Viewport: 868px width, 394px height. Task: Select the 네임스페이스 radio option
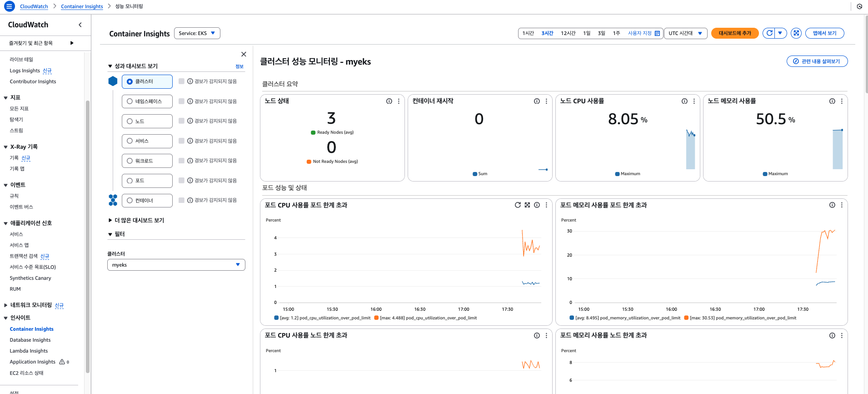[130, 101]
